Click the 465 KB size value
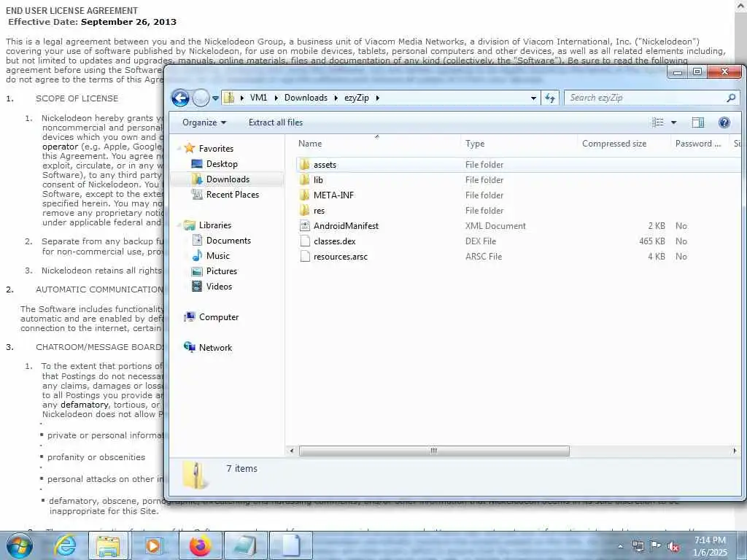The image size is (747, 560). point(651,241)
